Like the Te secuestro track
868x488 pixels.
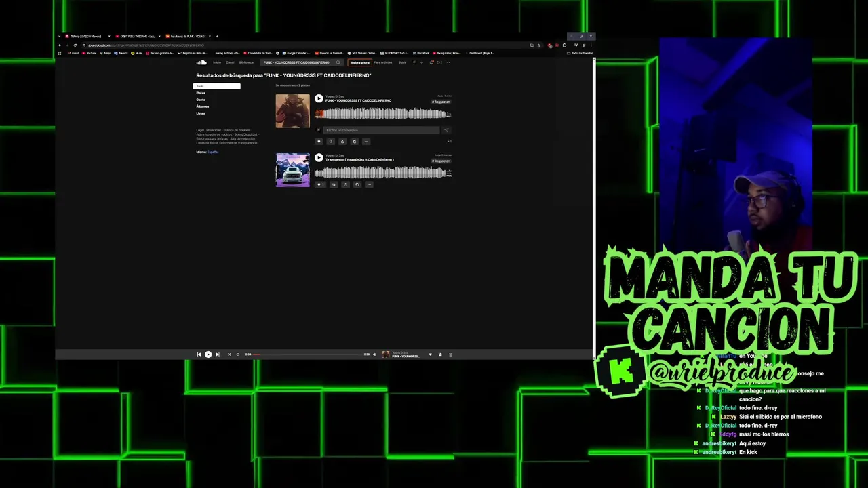tap(320, 184)
